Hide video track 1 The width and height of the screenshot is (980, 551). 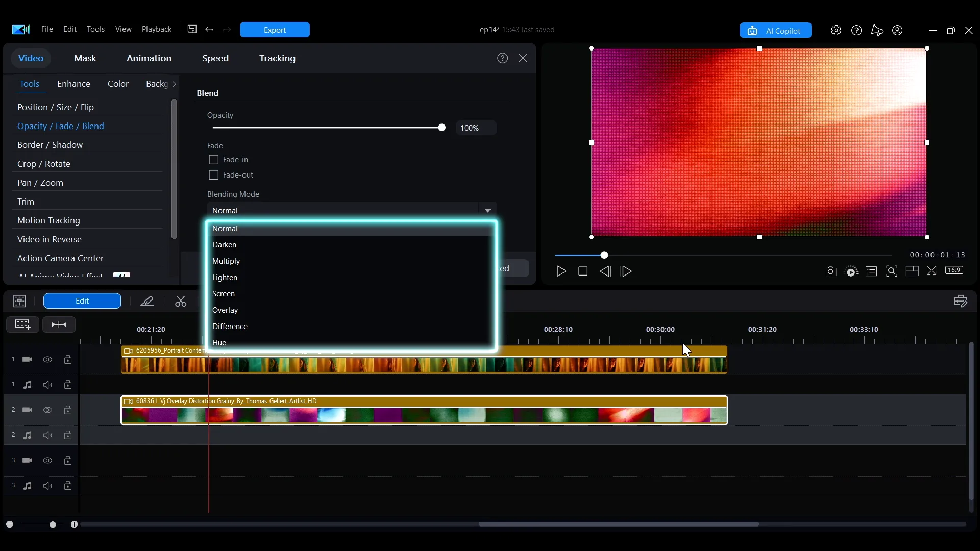coord(47,360)
